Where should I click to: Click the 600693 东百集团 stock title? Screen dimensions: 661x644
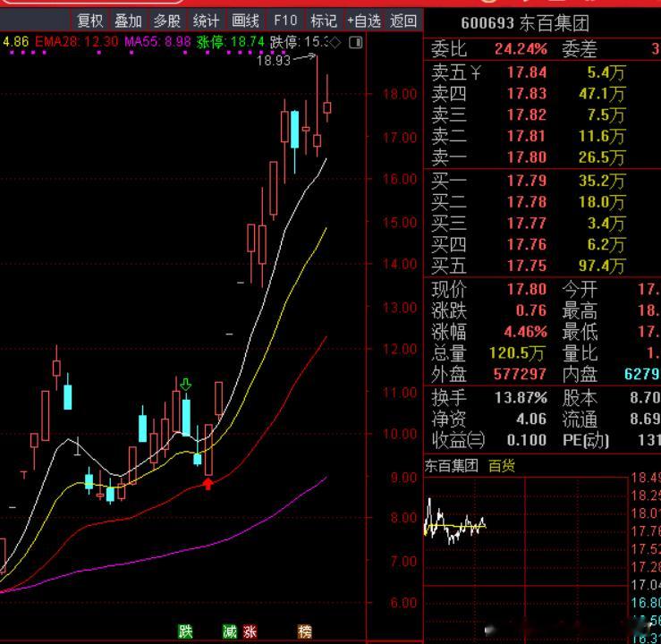tap(525, 22)
